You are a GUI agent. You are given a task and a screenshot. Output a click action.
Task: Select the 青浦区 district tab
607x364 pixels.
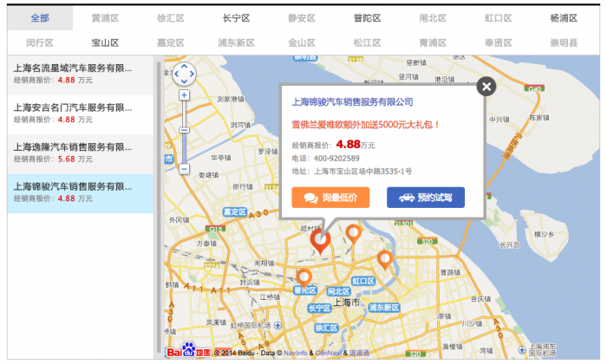[433, 43]
